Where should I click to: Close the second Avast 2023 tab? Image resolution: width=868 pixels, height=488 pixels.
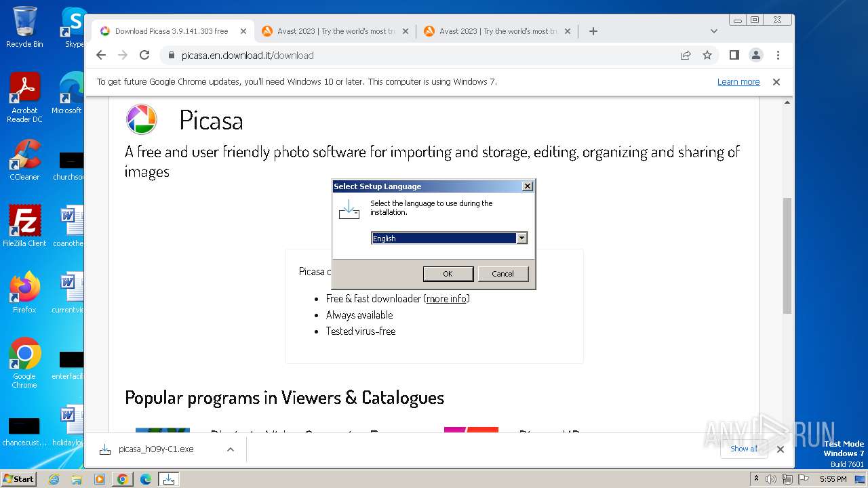568,31
